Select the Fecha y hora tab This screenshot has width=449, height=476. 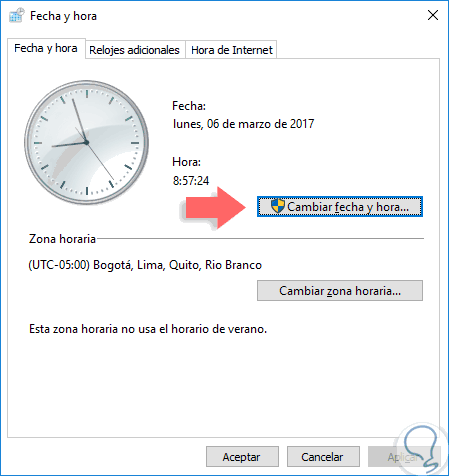coord(46,49)
